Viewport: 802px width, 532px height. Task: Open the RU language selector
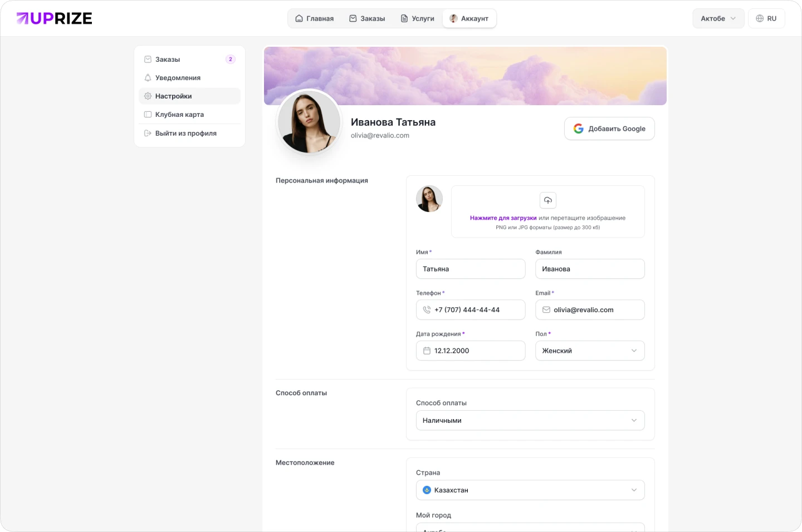coord(766,18)
